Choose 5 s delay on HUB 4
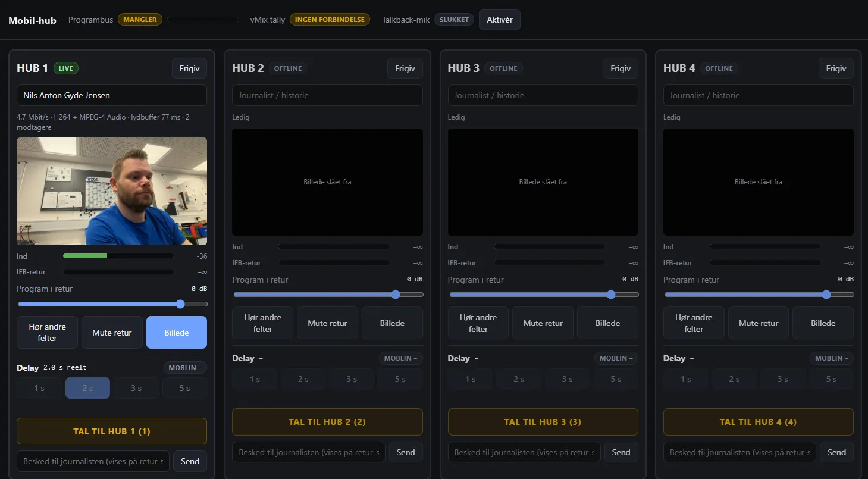 tap(831, 379)
